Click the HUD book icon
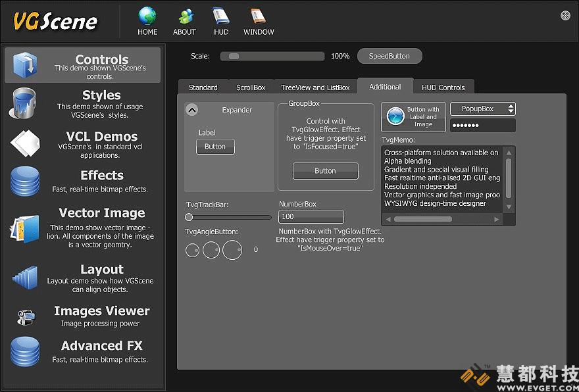 [221, 16]
